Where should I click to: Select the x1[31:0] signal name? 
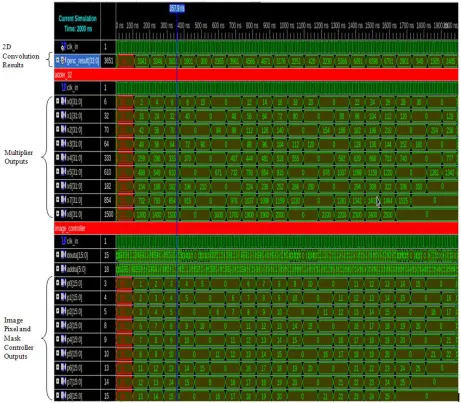[74, 116]
